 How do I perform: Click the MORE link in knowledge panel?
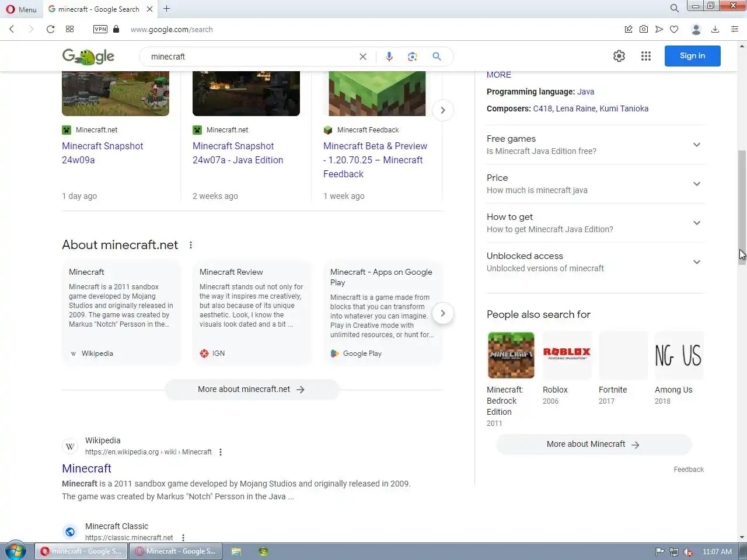[x=499, y=75]
